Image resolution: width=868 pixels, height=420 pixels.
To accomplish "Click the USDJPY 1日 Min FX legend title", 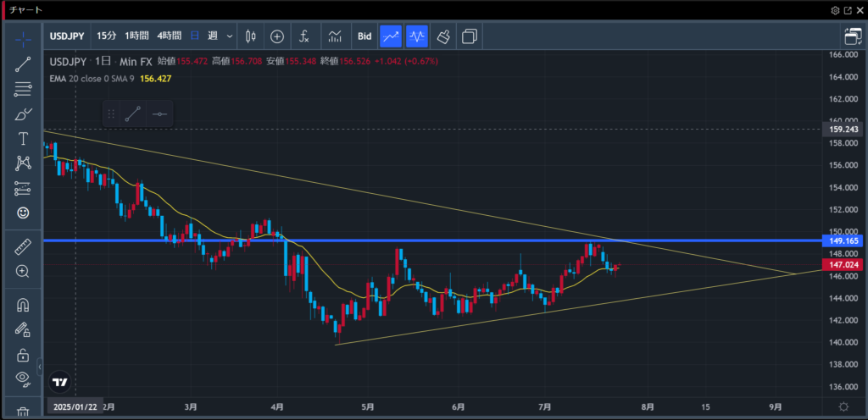I will click(x=101, y=61).
